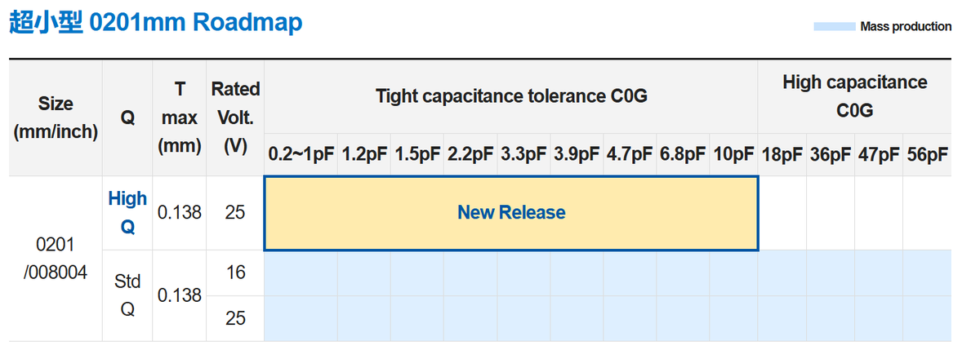
Task: Click High capacitance C0G header
Action: point(854,96)
